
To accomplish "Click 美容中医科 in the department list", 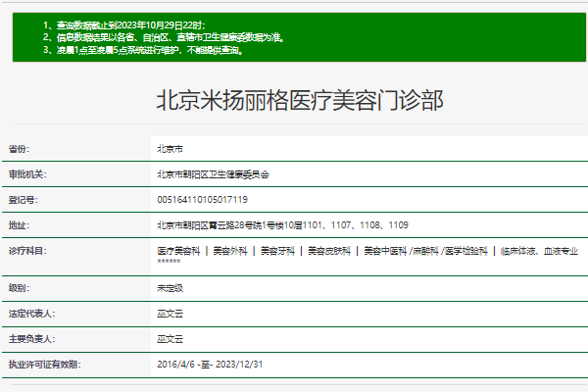I will point(385,251).
